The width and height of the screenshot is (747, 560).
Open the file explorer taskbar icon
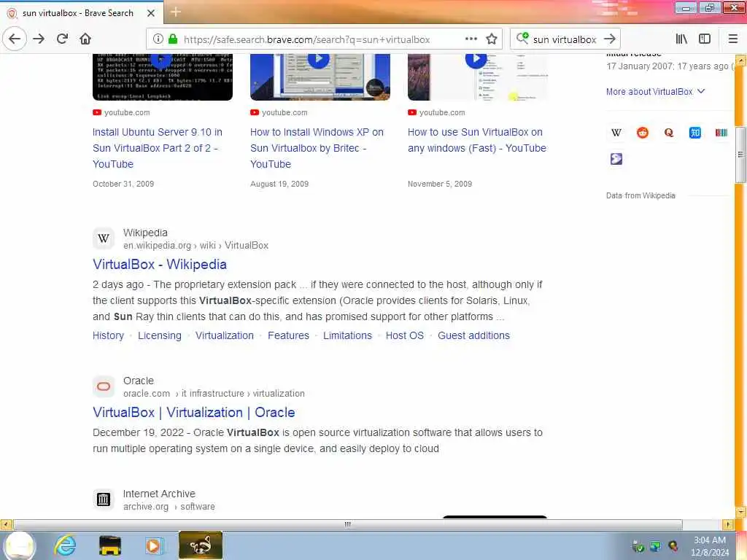(x=110, y=545)
